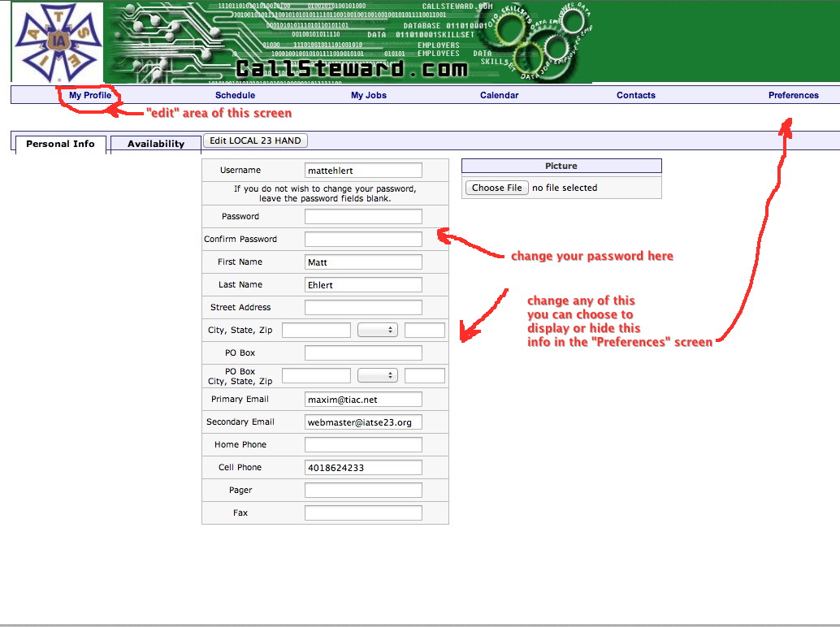The width and height of the screenshot is (840, 627).
Task: Open the Preferences screen
Action: (793, 95)
